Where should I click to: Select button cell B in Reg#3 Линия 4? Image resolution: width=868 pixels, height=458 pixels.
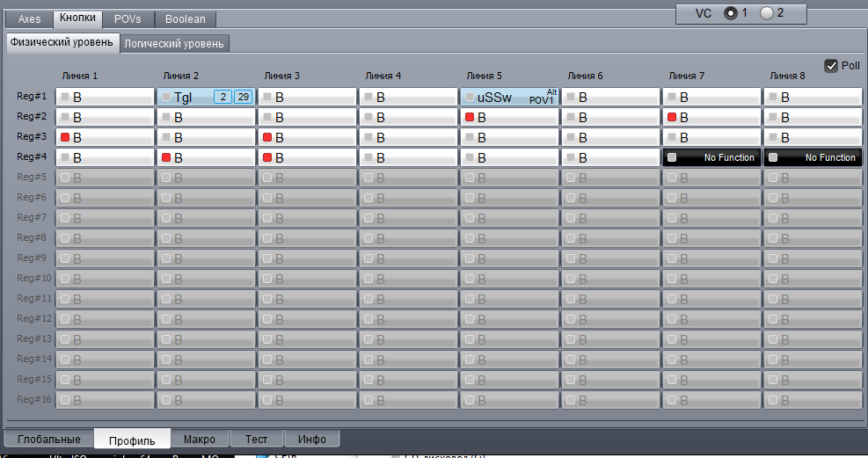pos(408,137)
